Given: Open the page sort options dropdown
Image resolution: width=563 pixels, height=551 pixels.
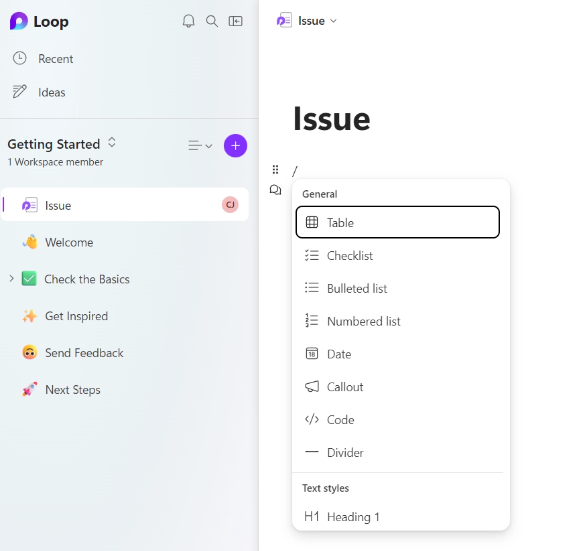Looking at the screenshot, I should tap(200, 146).
